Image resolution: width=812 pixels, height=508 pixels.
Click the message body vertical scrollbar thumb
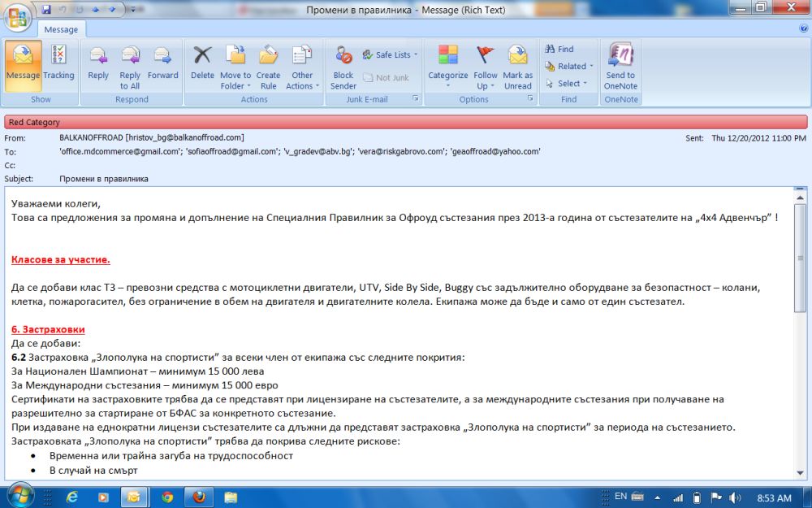point(800,258)
